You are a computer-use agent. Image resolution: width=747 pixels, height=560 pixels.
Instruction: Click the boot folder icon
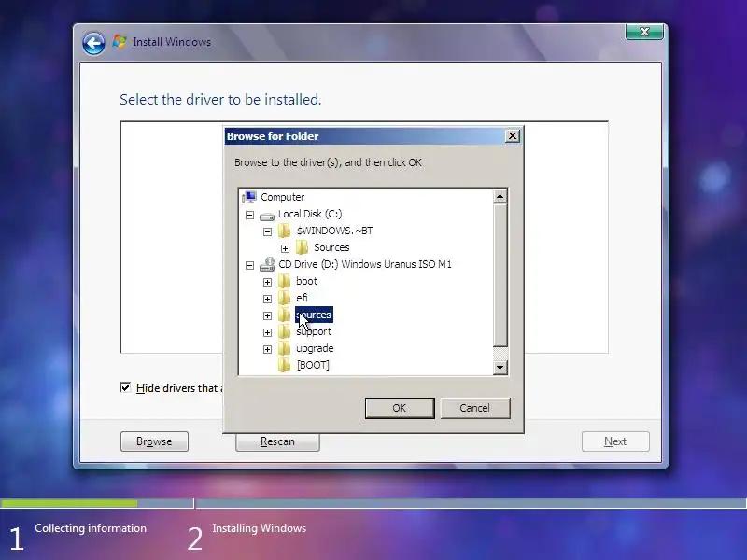pos(285,281)
